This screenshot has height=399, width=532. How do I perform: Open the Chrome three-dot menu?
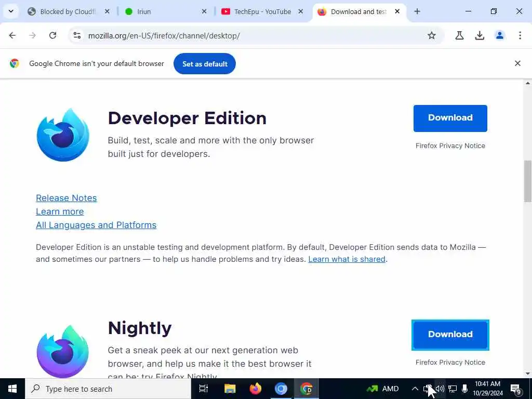pyautogui.click(x=520, y=35)
